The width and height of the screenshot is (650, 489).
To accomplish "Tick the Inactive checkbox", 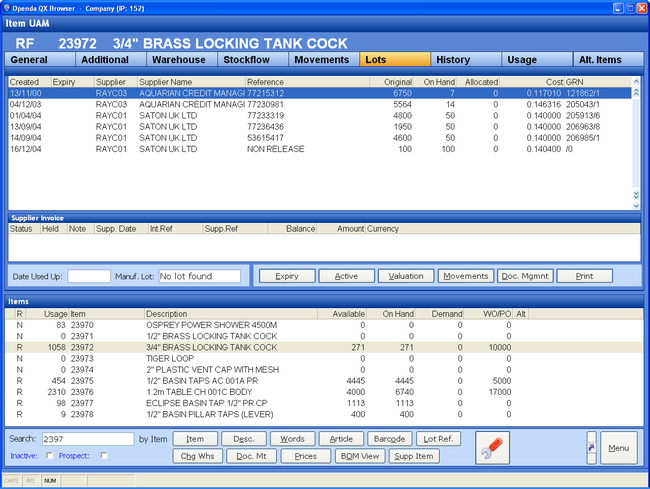I will (x=49, y=455).
